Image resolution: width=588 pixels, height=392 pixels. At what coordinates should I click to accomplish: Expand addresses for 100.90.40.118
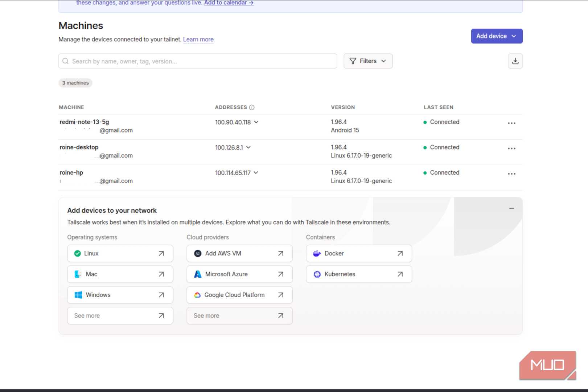tap(256, 122)
